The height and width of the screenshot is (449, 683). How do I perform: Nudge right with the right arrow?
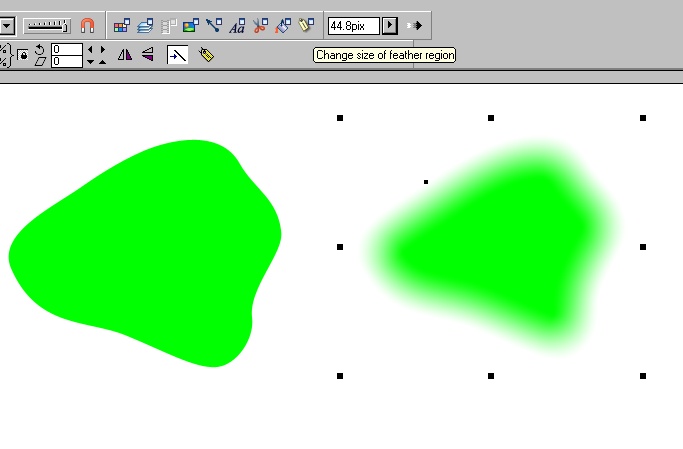[103, 50]
